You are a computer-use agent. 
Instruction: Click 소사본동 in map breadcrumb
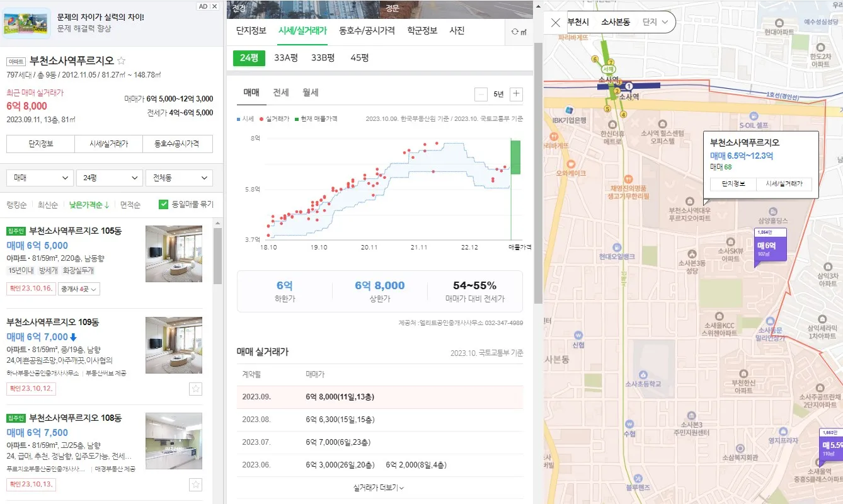[616, 22]
